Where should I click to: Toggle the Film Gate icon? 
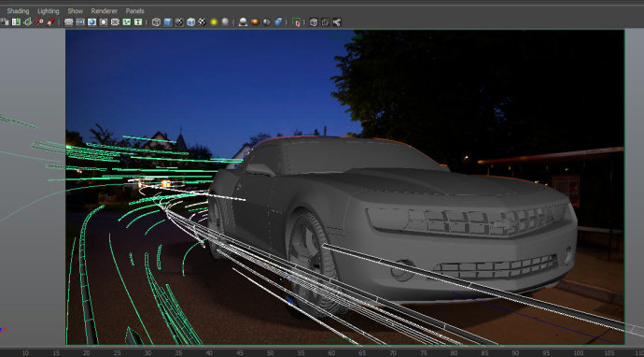pos(80,21)
